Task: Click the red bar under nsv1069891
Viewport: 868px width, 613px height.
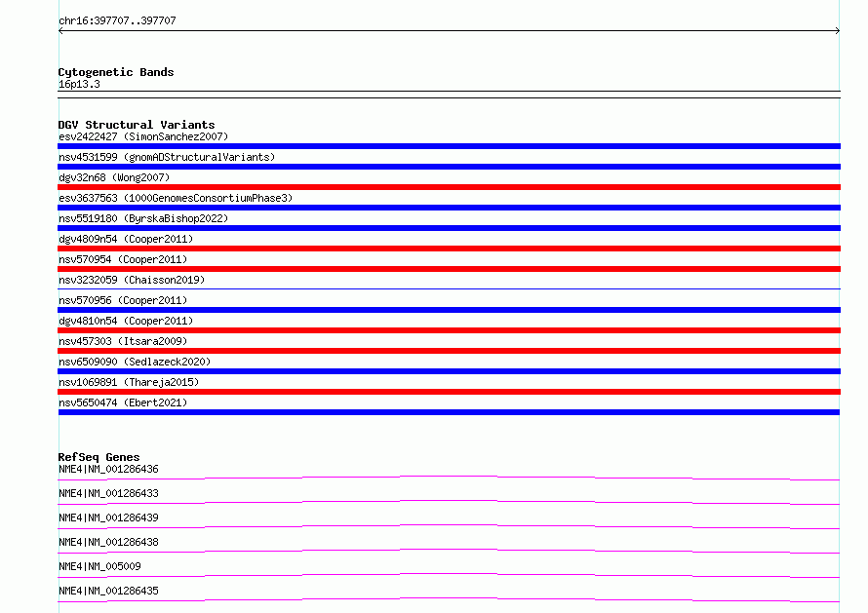Action: point(449,392)
